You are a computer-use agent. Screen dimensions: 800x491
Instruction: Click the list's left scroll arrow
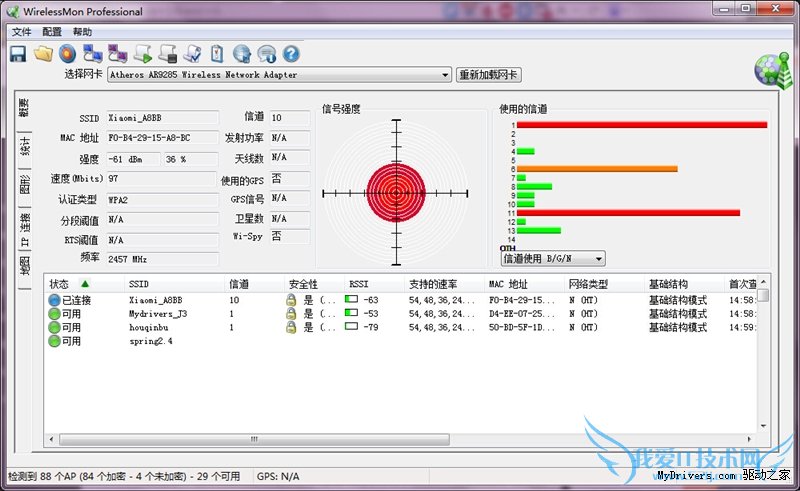tap(51, 439)
